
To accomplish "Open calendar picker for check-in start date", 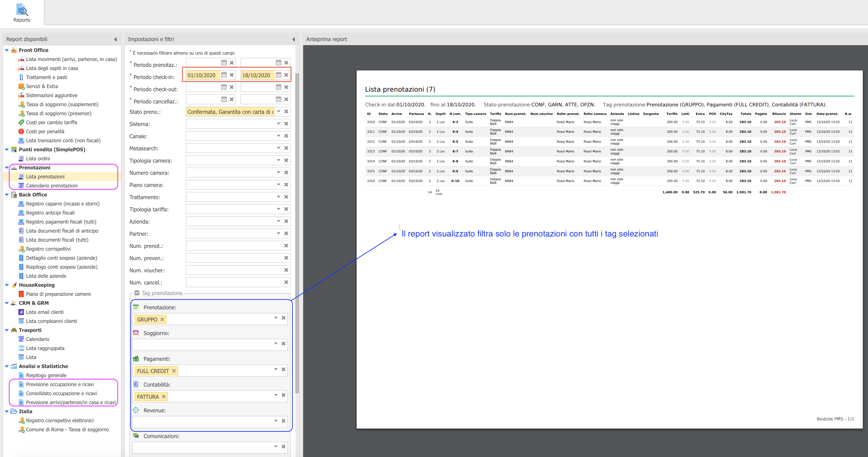I will tap(224, 75).
